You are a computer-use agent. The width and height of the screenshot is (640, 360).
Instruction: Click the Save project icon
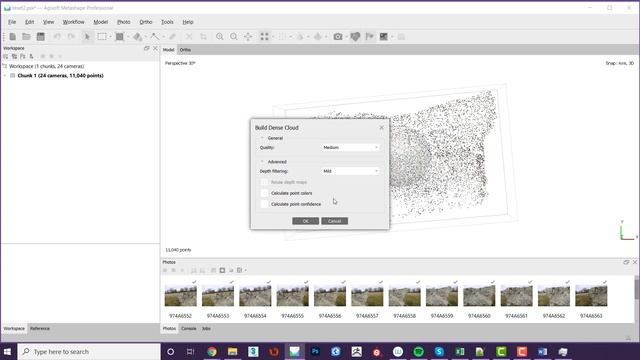[40, 37]
